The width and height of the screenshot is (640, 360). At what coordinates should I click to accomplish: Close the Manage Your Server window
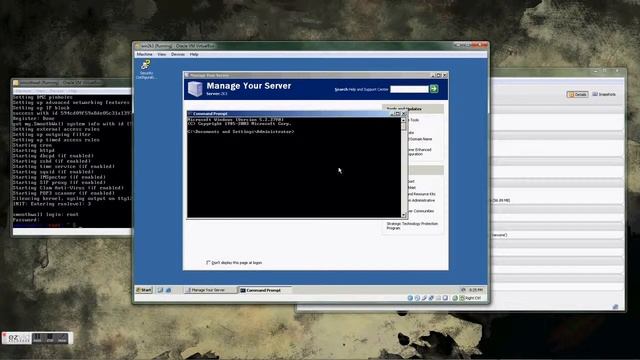point(445,75)
